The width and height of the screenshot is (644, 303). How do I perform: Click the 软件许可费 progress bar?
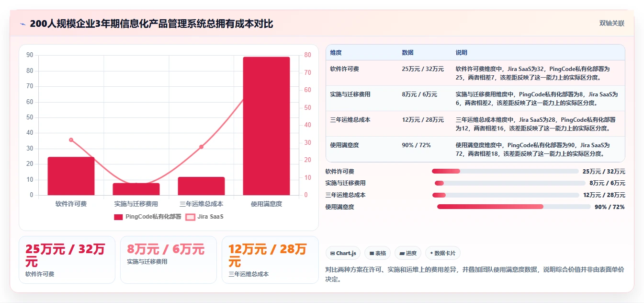[x=505, y=171]
